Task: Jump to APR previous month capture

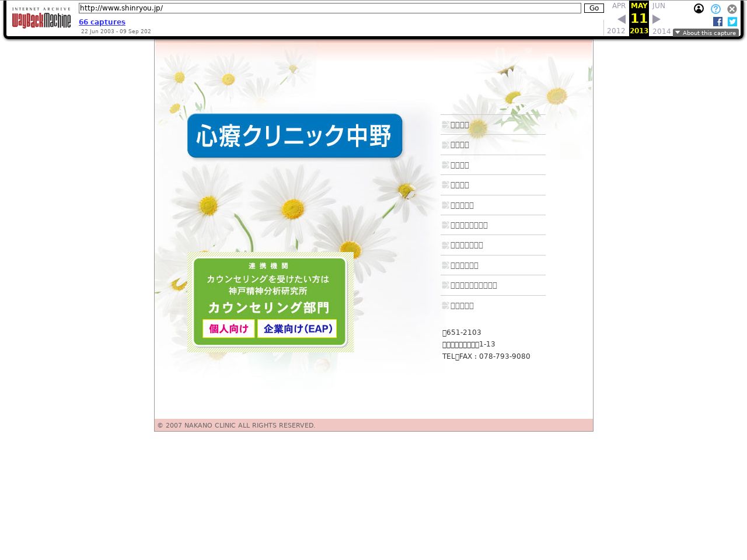Action: [x=619, y=6]
